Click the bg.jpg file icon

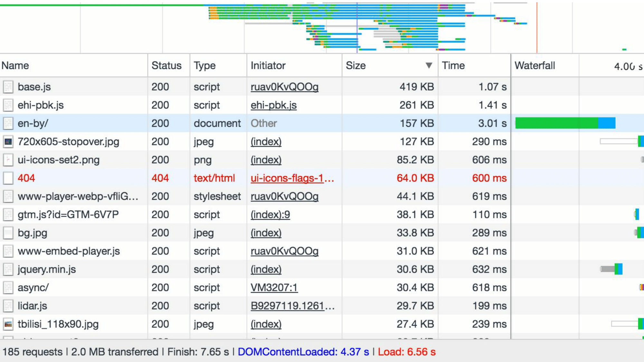(8, 233)
